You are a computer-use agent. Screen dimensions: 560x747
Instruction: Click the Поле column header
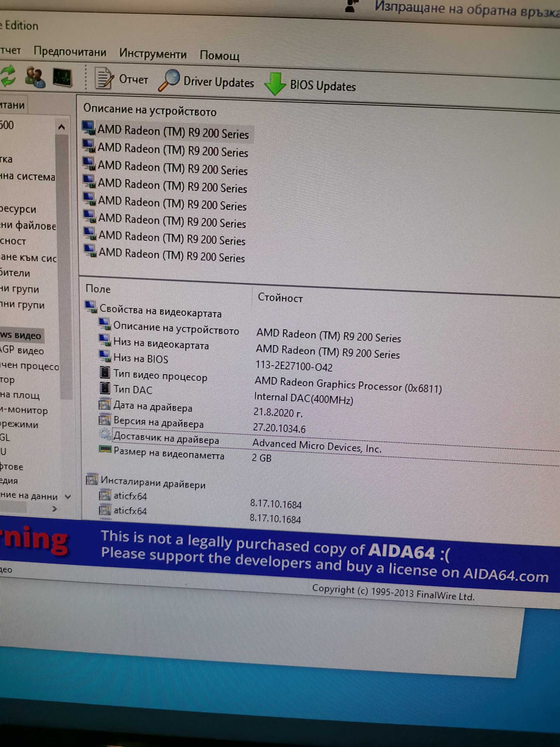pos(98,289)
